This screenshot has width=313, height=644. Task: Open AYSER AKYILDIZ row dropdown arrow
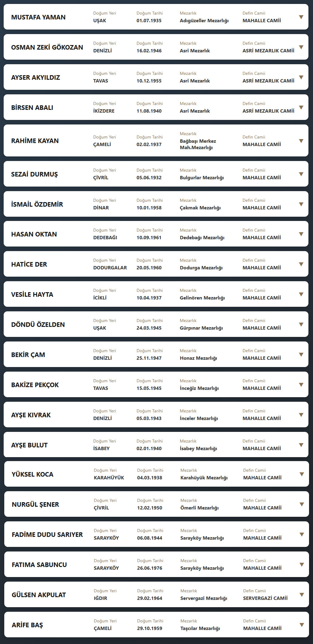(301, 77)
